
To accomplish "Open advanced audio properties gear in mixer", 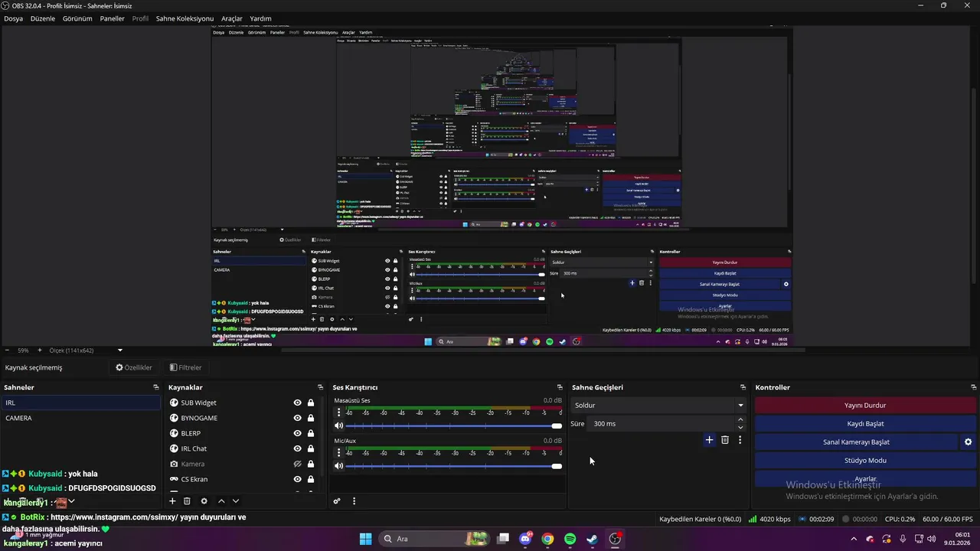I will [337, 501].
